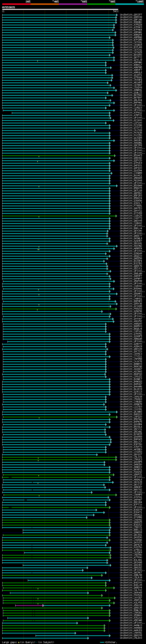This screenshot has height=644, width=146.
Task: Select the UniRef100_A9BL58 label
Action: [131, 575]
